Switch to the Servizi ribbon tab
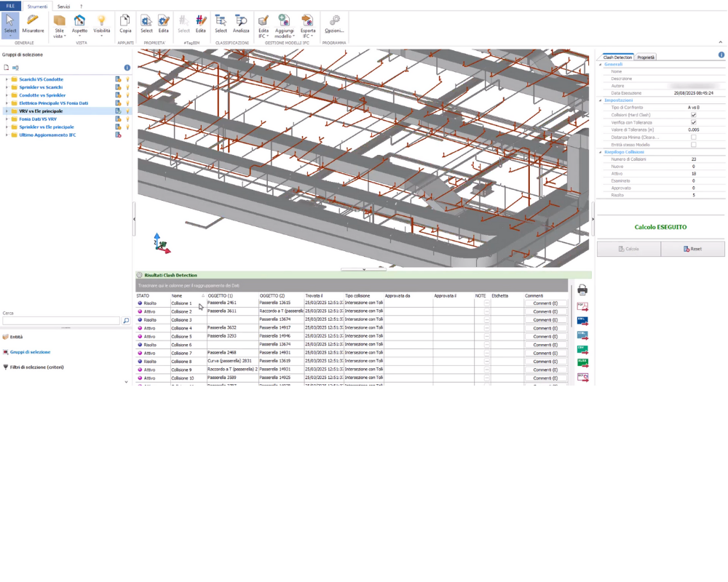The height and width of the screenshot is (582, 728). click(63, 7)
